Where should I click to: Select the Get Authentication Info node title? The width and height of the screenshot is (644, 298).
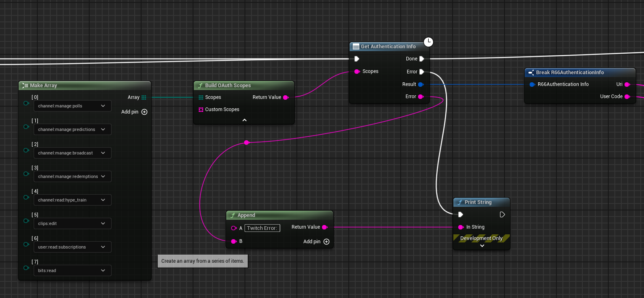point(388,47)
